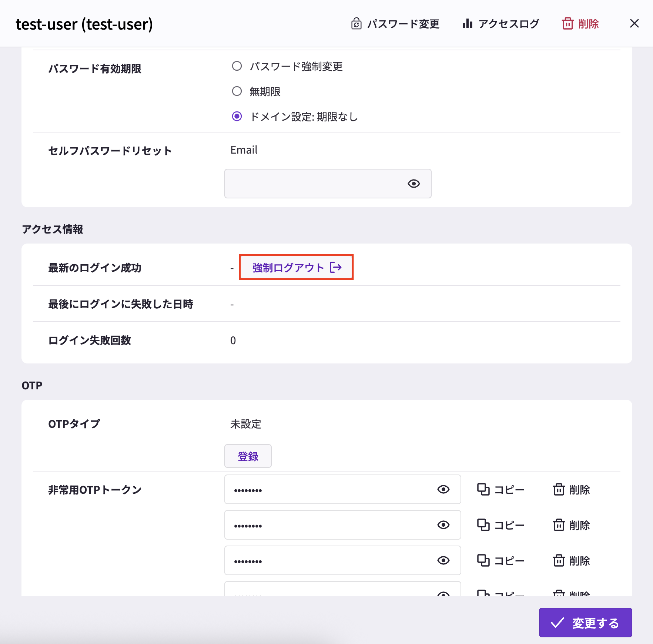The width and height of the screenshot is (653, 644).
Task: Click the パスワード変更 lock icon
Action: click(356, 24)
